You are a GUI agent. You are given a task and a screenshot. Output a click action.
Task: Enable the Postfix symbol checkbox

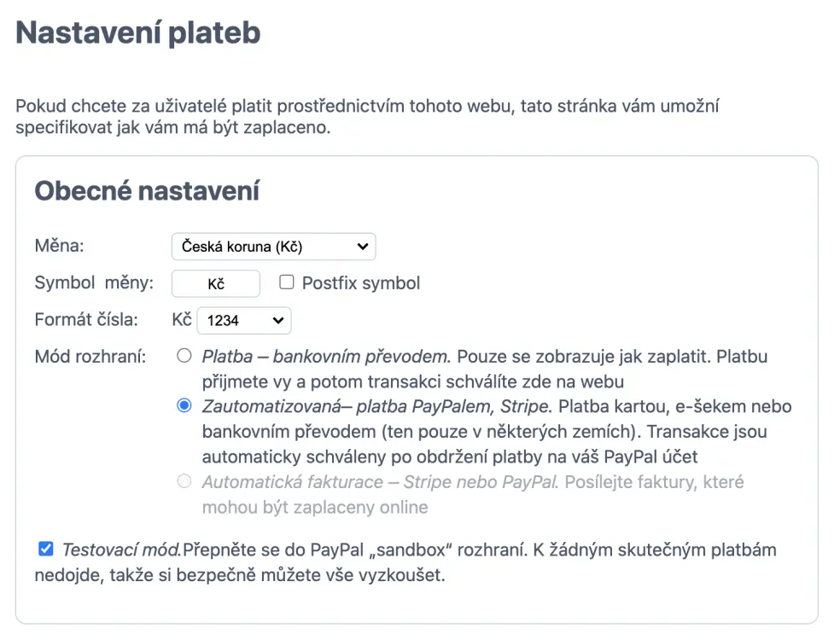coord(286,282)
